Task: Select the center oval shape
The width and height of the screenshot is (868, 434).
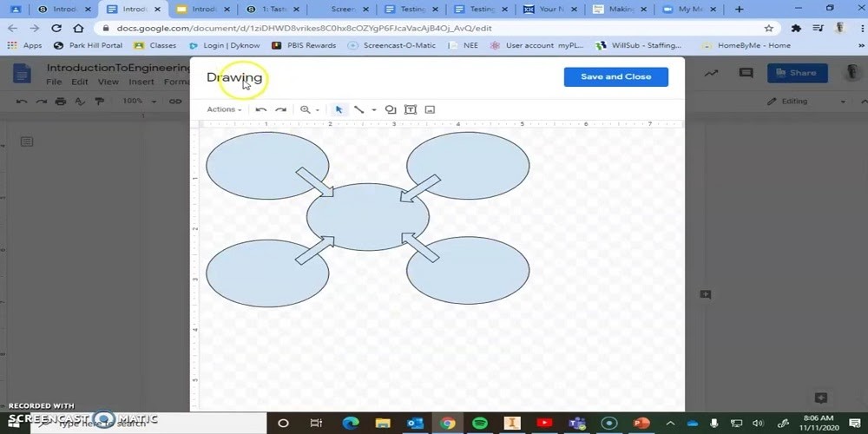Action: pos(367,217)
